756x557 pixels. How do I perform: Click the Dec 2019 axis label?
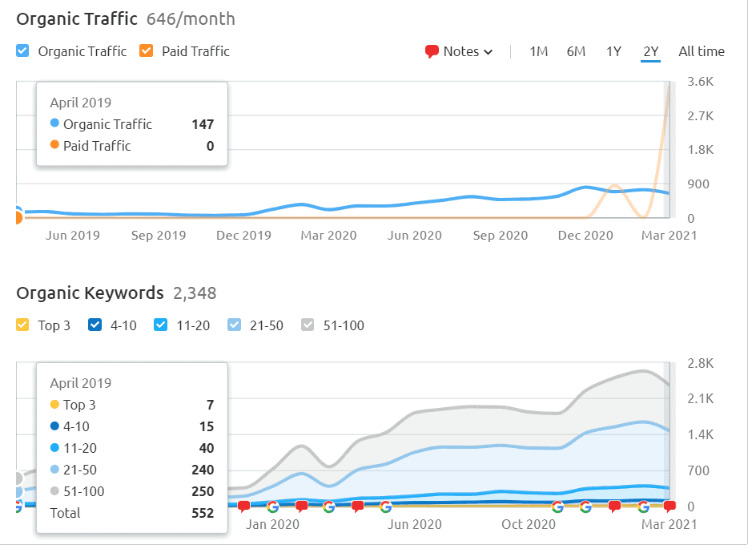[243, 235]
